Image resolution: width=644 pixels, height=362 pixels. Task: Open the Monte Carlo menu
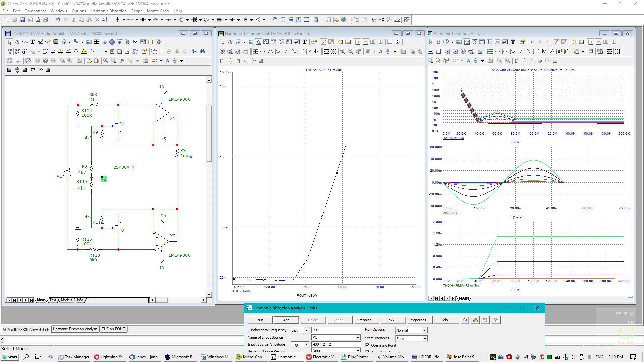click(x=158, y=11)
